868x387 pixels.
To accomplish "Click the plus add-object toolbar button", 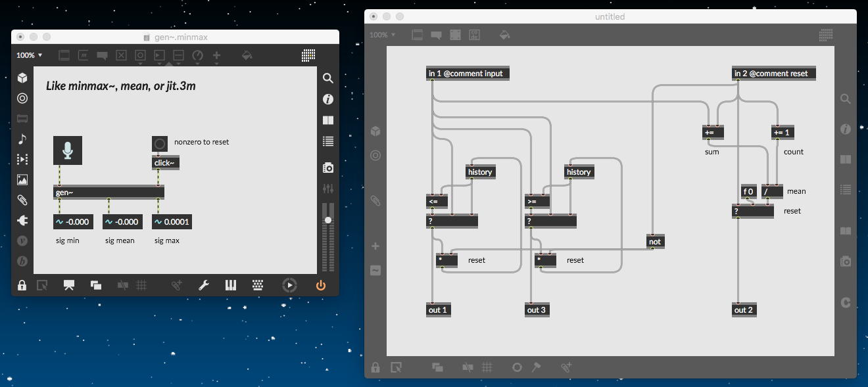I will tap(216, 56).
